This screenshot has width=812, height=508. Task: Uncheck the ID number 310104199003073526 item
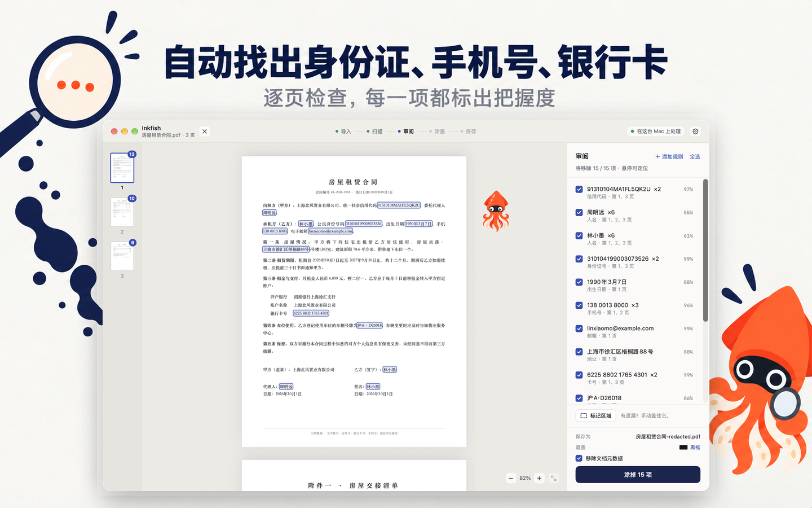click(579, 259)
